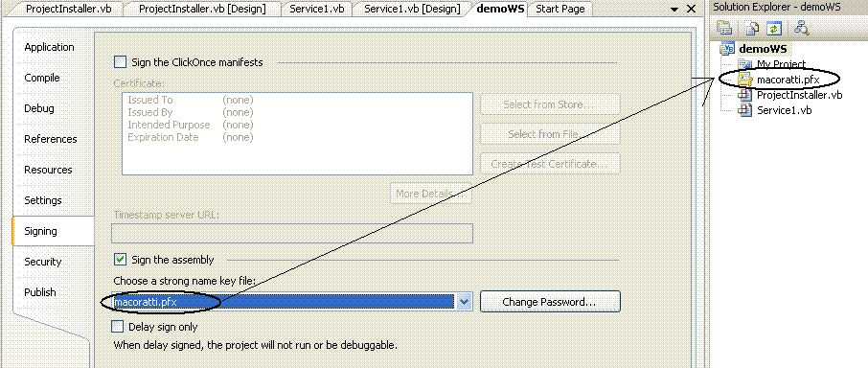The image size is (868, 368).
Task: Open the Debug properties page
Action: [38, 108]
